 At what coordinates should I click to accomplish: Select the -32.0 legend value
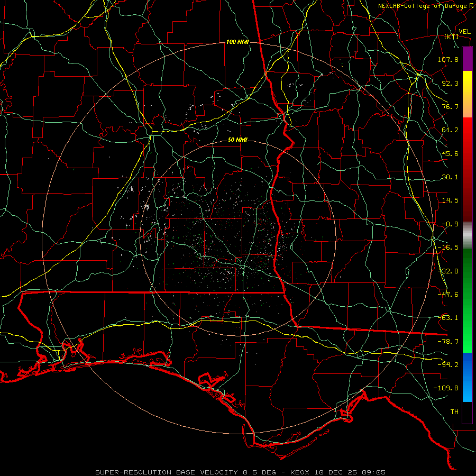click(448, 271)
